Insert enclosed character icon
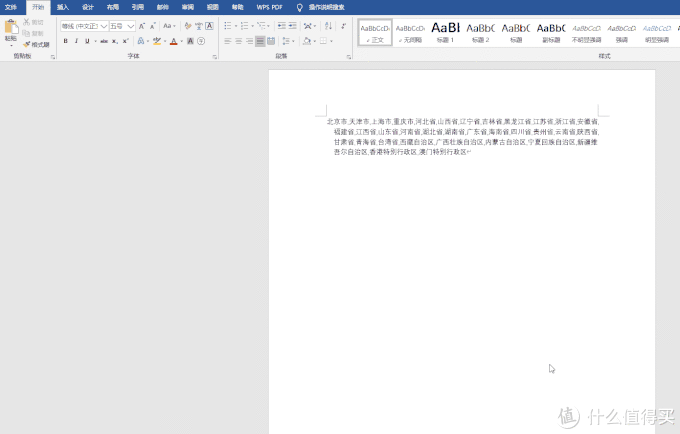The image size is (680, 434). pos(201,41)
